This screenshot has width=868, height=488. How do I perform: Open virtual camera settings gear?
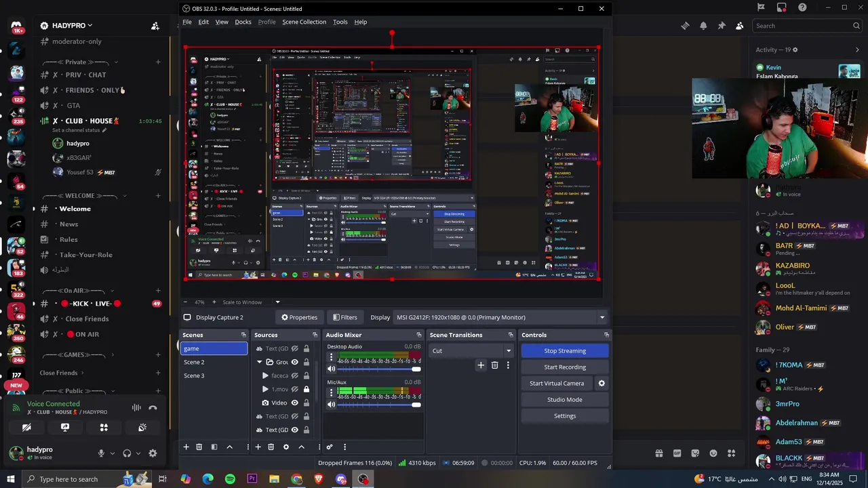(x=601, y=383)
